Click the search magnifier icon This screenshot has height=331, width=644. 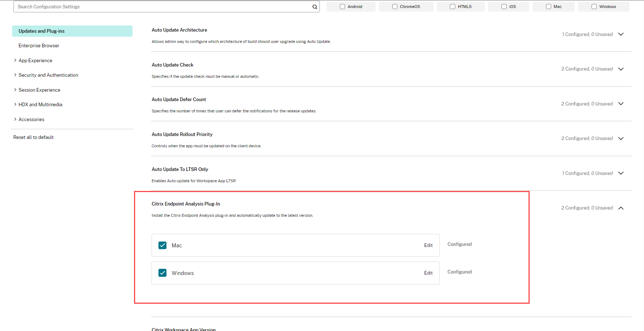point(315,7)
